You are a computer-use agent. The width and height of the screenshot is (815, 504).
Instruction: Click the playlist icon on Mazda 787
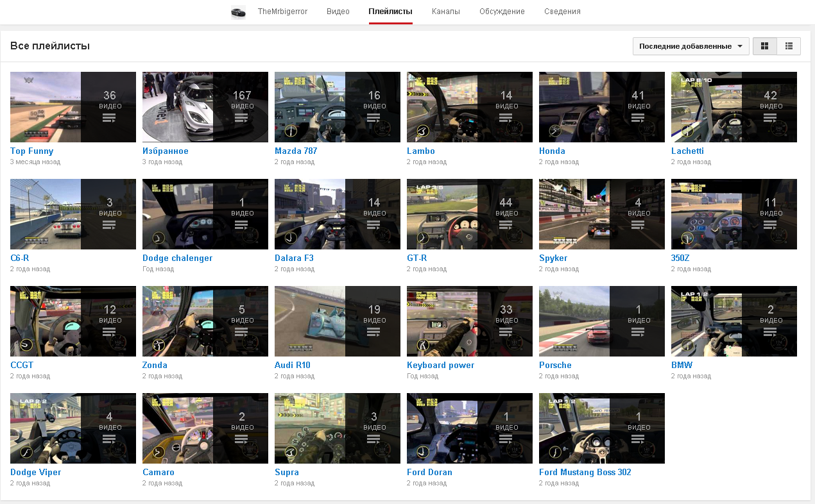coord(373,118)
